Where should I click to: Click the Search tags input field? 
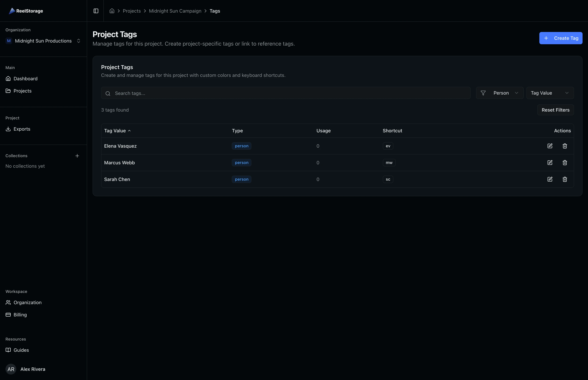(285, 93)
